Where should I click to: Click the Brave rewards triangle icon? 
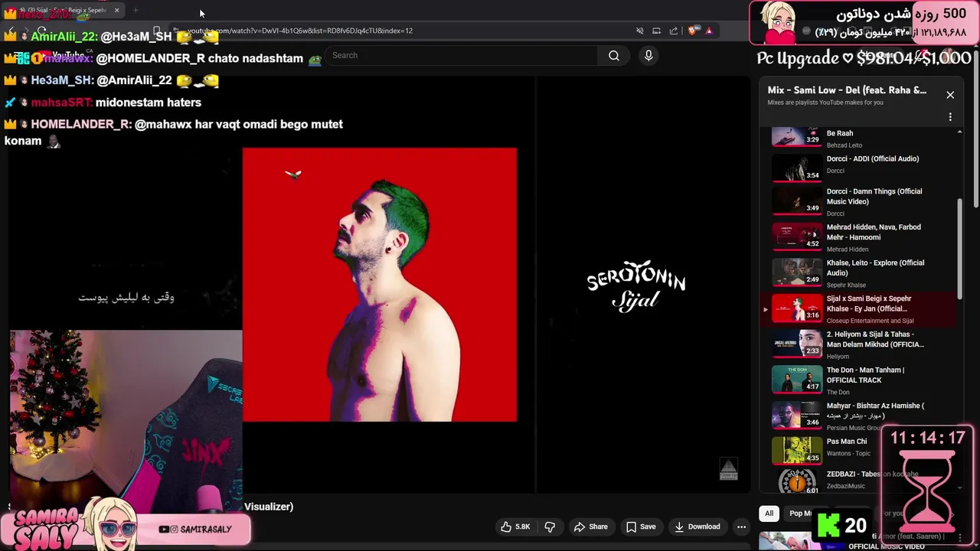point(709,31)
